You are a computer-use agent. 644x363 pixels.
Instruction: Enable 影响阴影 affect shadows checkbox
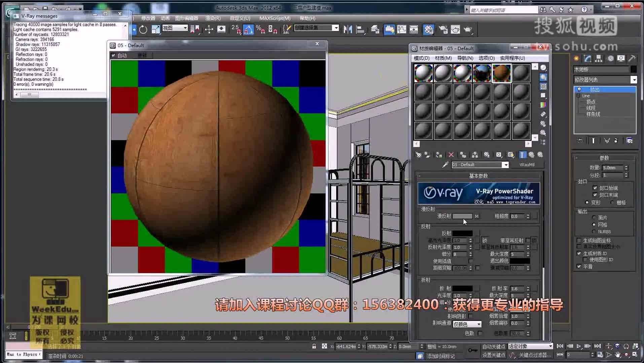tap(470, 316)
